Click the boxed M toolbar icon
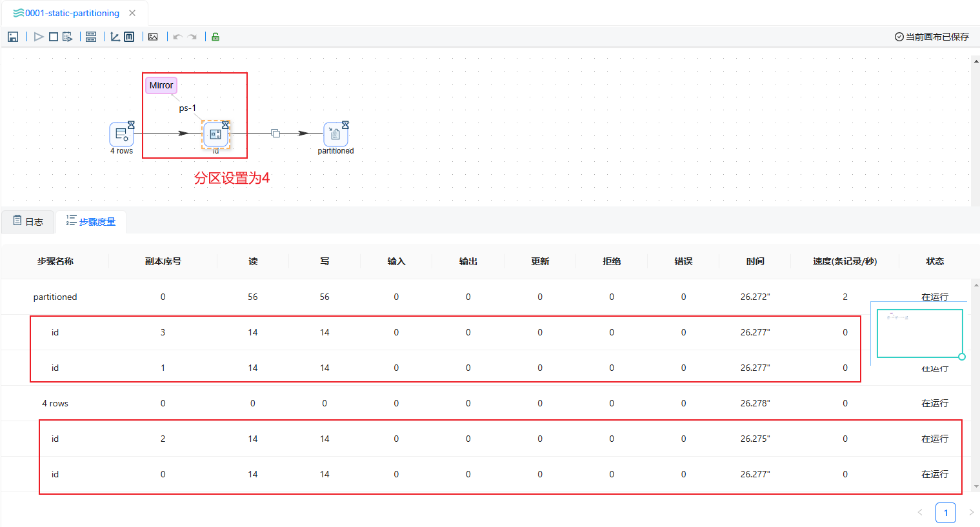 pos(129,37)
